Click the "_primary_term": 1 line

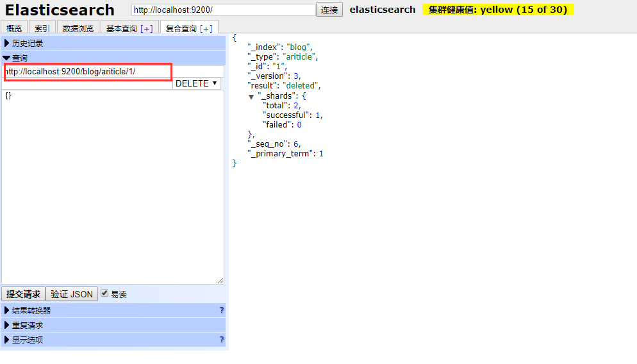point(286,154)
